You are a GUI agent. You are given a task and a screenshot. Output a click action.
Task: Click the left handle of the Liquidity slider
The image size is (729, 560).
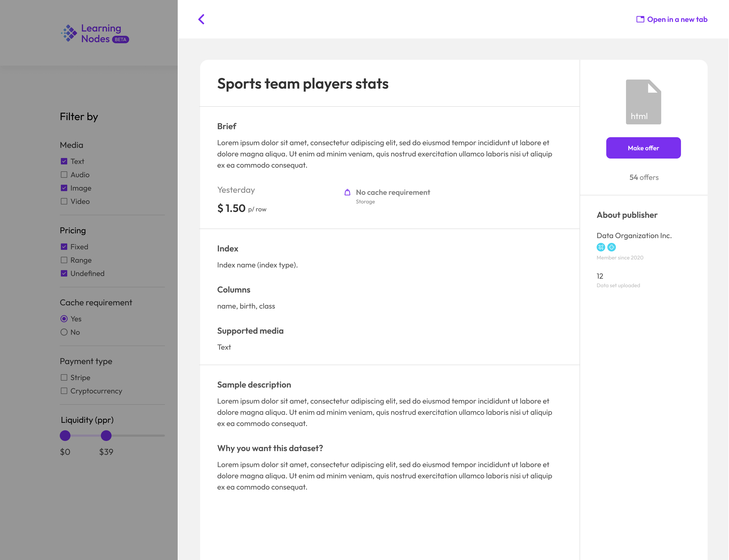[x=65, y=436]
